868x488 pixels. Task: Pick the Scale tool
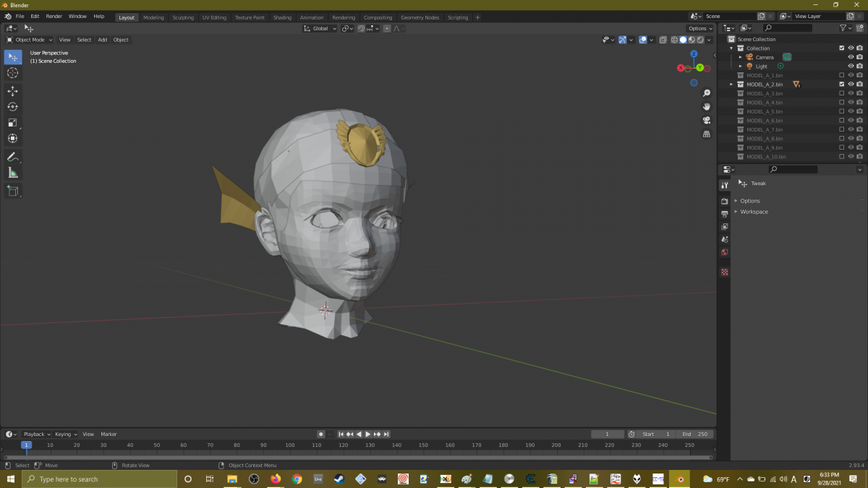click(x=13, y=123)
